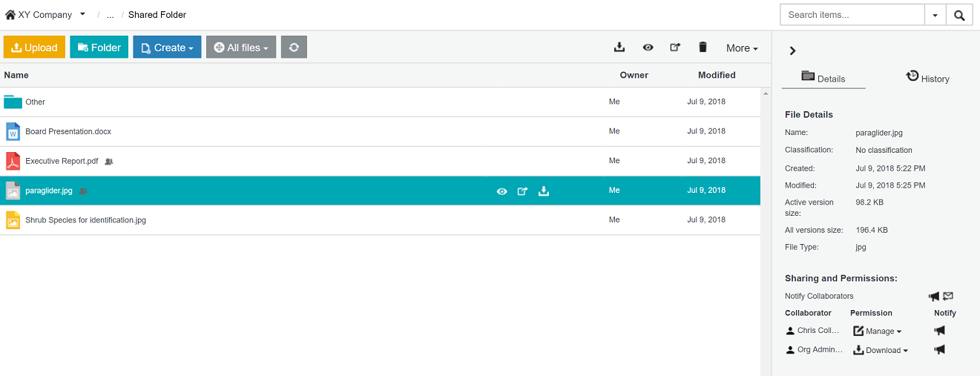The width and height of the screenshot is (980, 376).
Task: Click the image icon for paraglider.jpg row
Action: tap(13, 191)
